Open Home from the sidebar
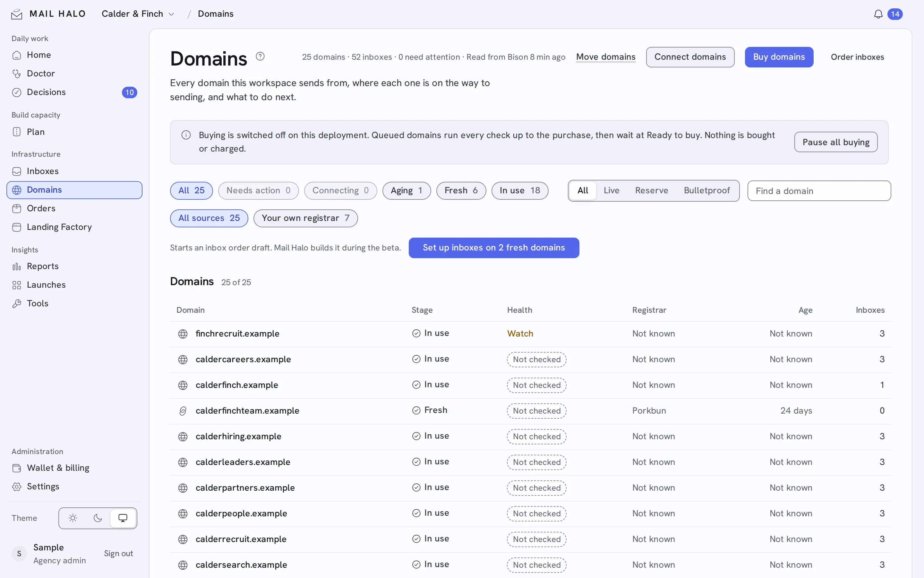 74,55
